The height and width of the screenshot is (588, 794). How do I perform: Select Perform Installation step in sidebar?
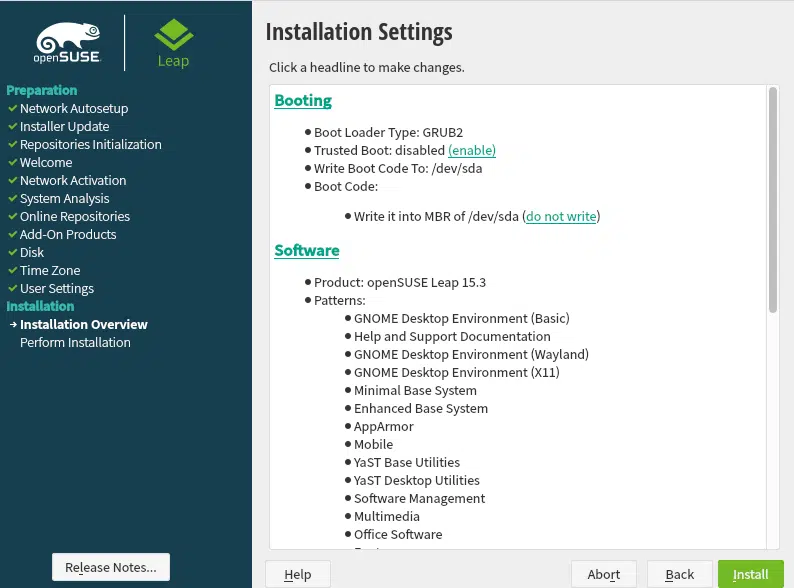tap(75, 342)
